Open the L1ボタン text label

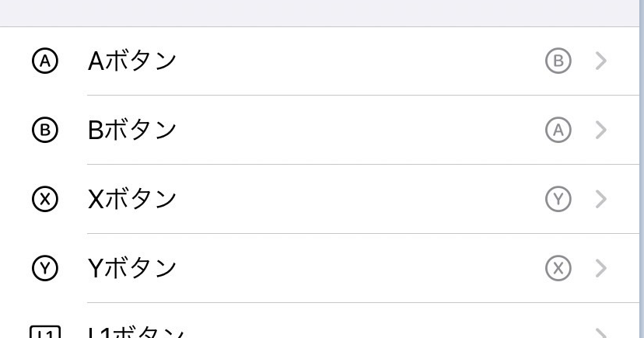[x=137, y=333]
